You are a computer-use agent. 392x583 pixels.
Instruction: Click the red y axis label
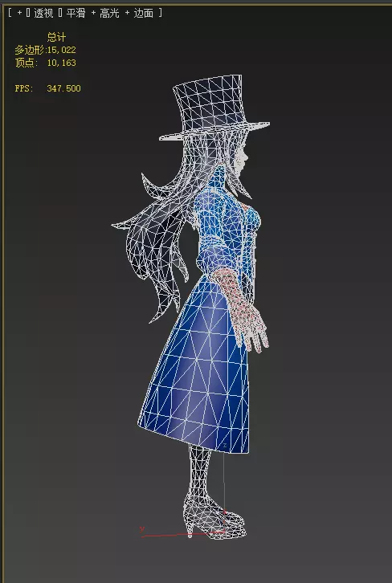tap(141, 528)
